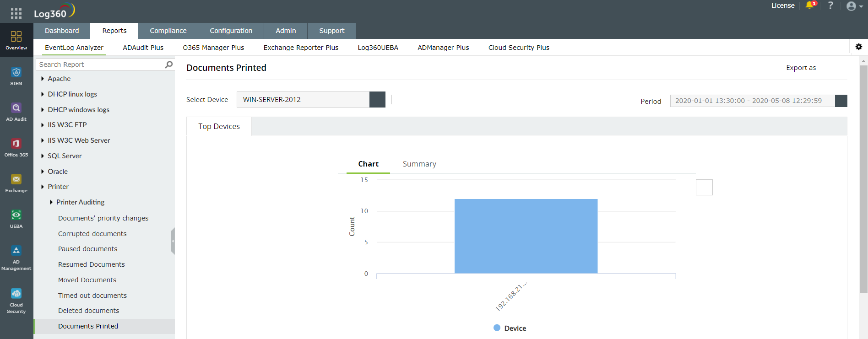
Task: Select the EventLog Analyzer sub-tab
Action: 74,48
